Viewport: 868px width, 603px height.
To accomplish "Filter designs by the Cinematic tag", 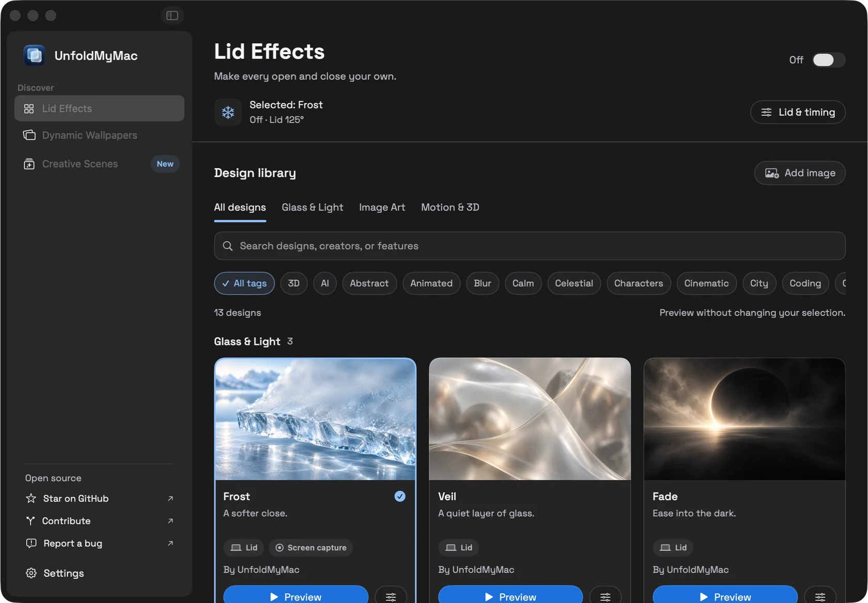I will point(706,283).
